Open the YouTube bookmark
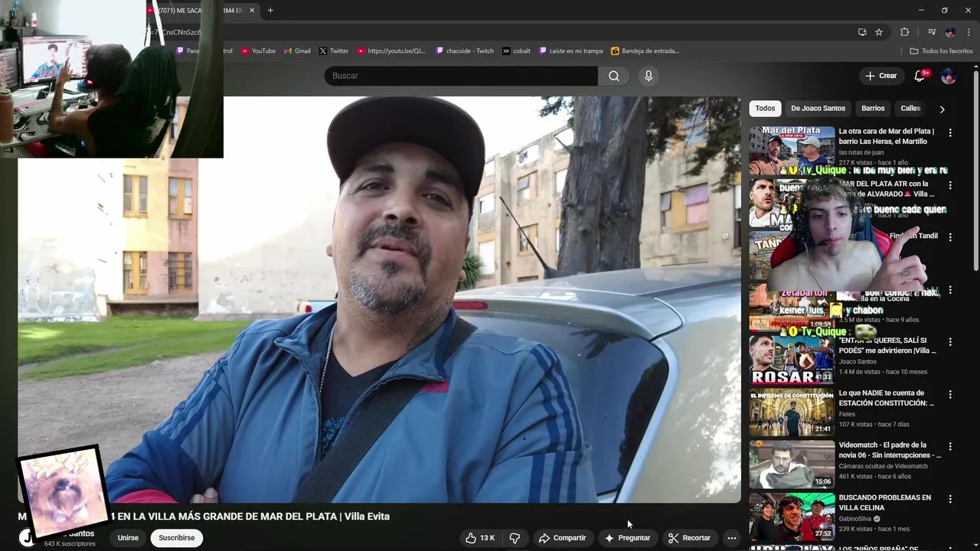The height and width of the screenshot is (551, 980). 258,51
